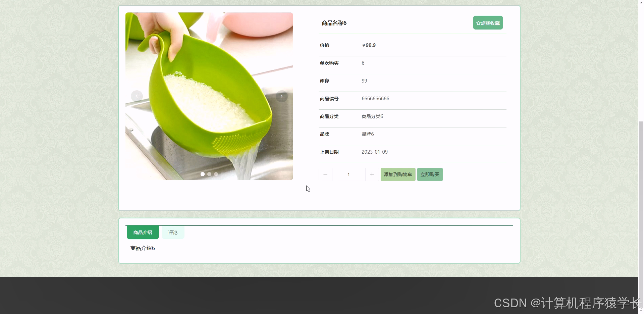Click the 点我收藏 favorite button
The height and width of the screenshot is (314, 644).
[x=488, y=22]
